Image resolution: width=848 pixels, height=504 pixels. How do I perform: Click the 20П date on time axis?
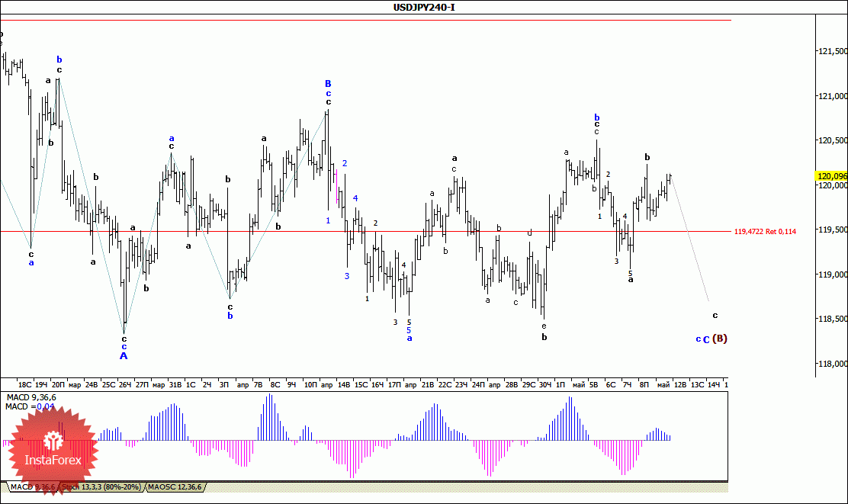[58, 385]
